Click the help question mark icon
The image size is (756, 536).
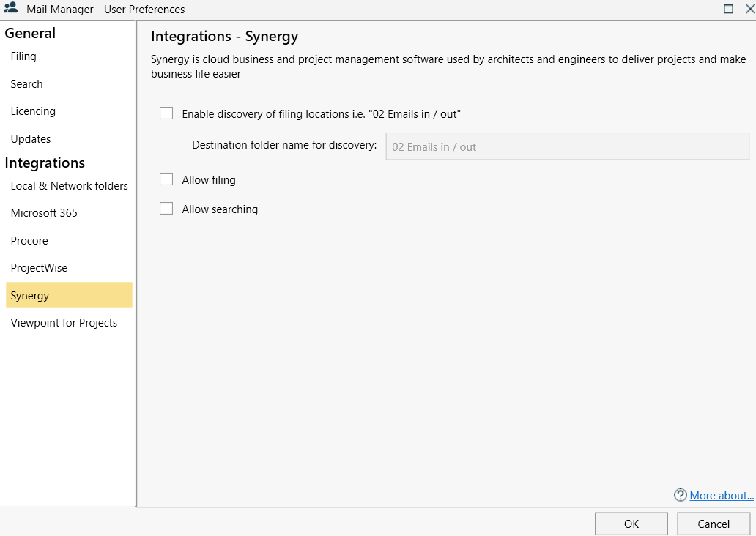(x=680, y=496)
